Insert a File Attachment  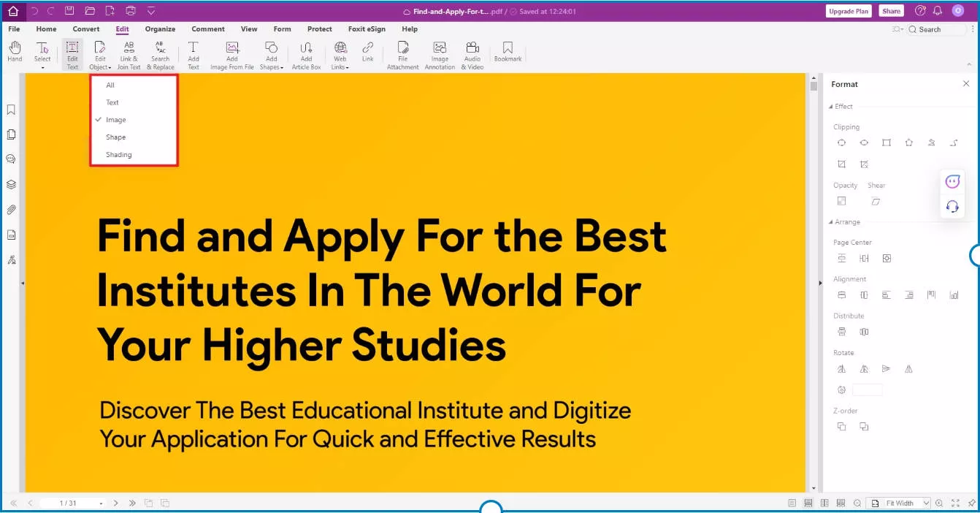click(402, 55)
